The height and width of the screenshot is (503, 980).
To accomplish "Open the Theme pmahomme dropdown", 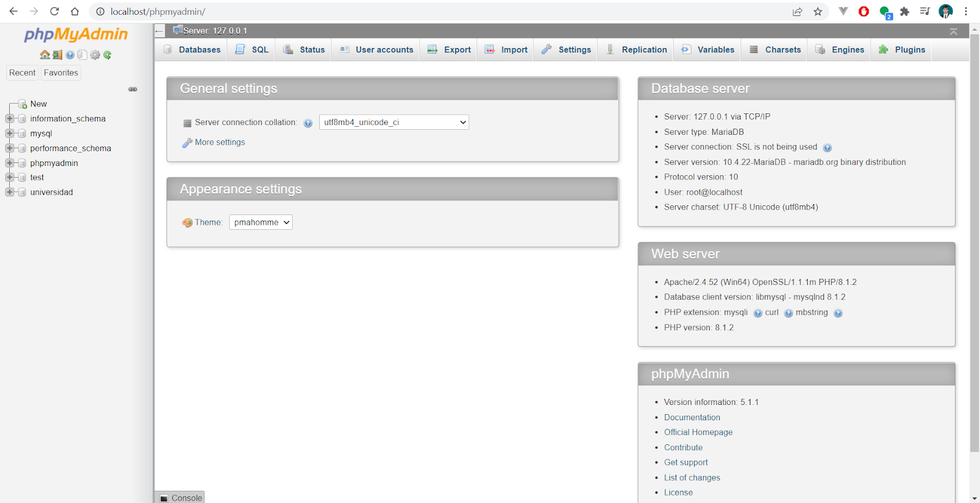I will [261, 222].
